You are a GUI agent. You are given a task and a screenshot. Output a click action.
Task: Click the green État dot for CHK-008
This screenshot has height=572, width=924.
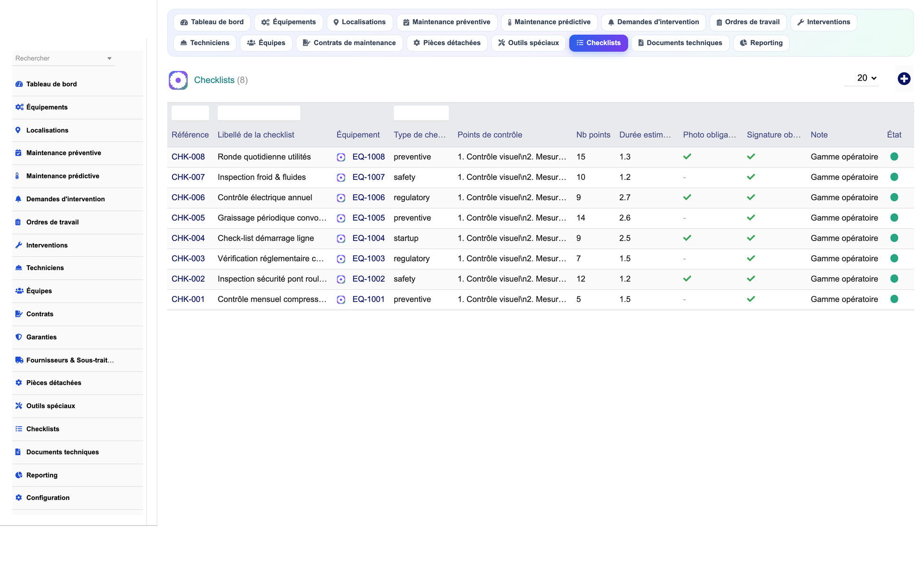tap(894, 157)
